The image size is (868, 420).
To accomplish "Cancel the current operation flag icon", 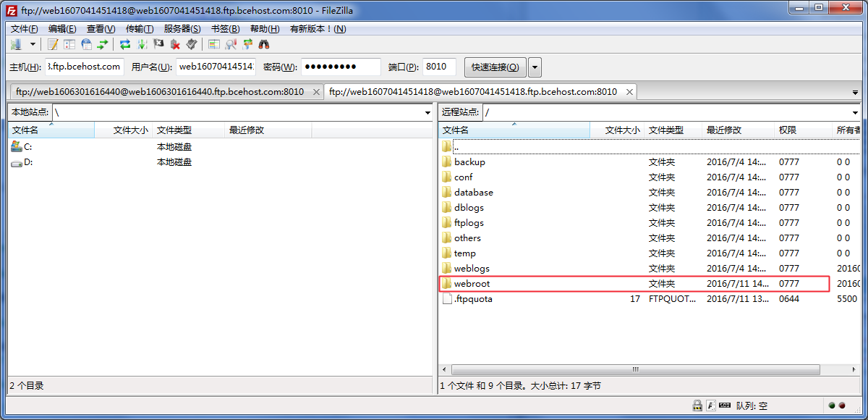I will coord(158,44).
